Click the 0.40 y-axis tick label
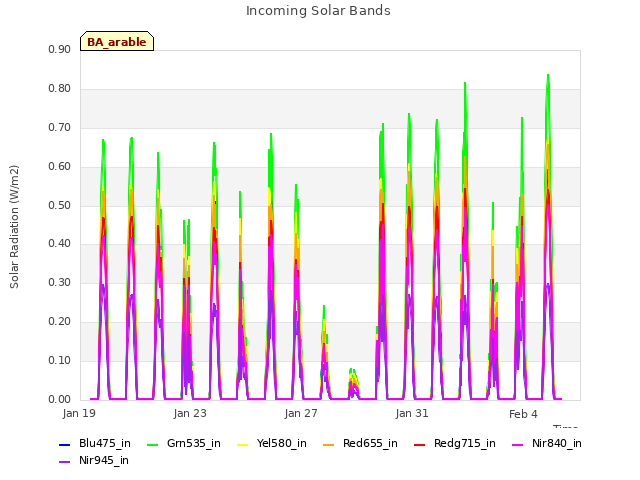The width and height of the screenshot is (640, 480). click(x=60, y=244)
